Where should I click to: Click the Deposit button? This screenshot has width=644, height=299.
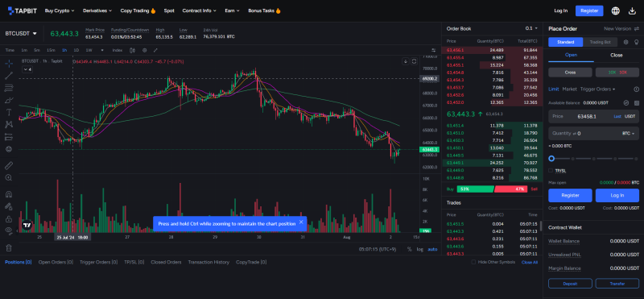click(570, 284)
